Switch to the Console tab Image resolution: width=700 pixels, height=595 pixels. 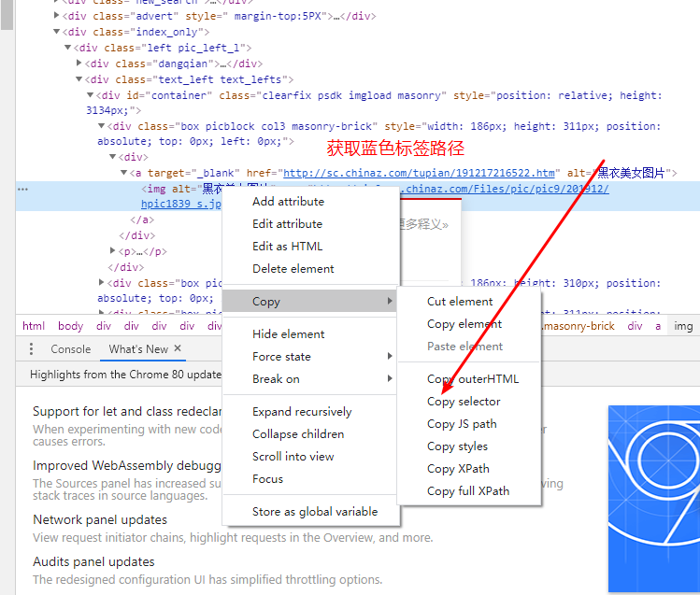(71, 349)
